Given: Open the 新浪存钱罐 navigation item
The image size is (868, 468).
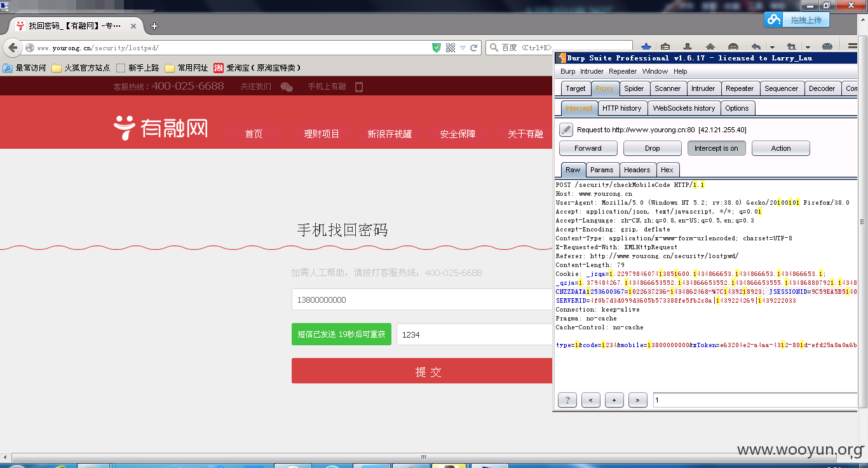Looking at the screenshot, I should tap(390, 134).
